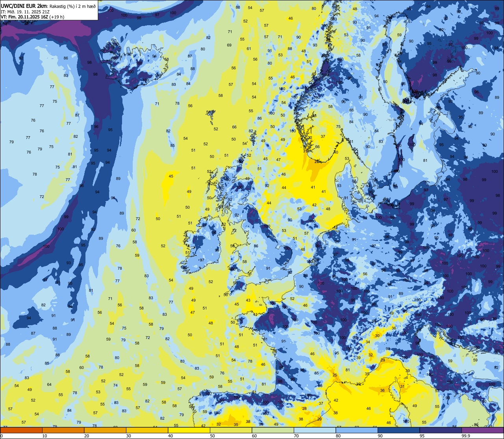Click the purple above-99.9 legend swatch

coord(482,430)
